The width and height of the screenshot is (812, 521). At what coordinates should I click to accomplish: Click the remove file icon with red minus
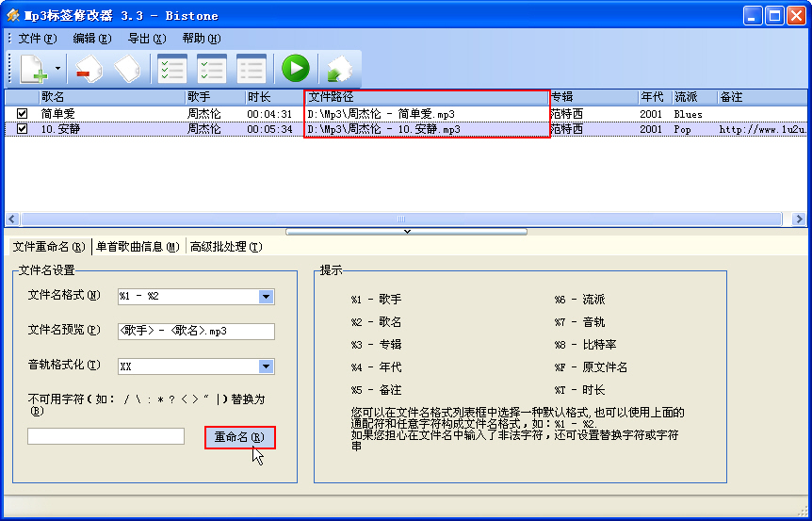pos(88,69)
